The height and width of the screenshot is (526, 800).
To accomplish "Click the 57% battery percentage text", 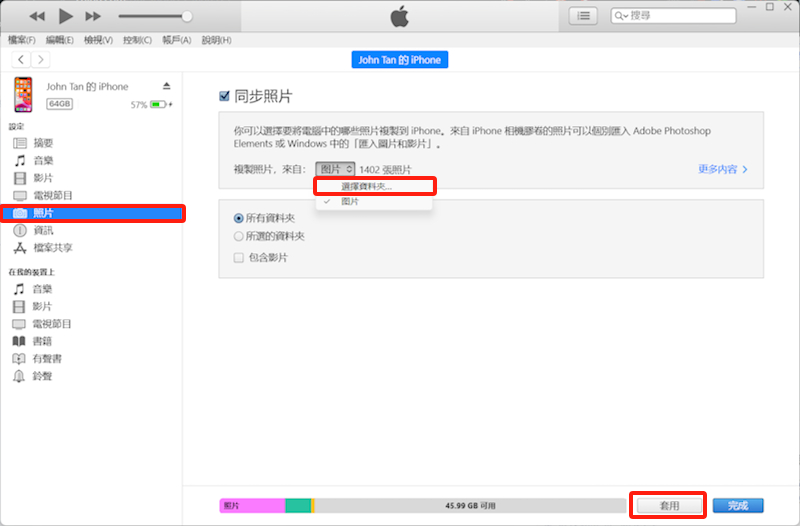I will [x=139, y=105].
